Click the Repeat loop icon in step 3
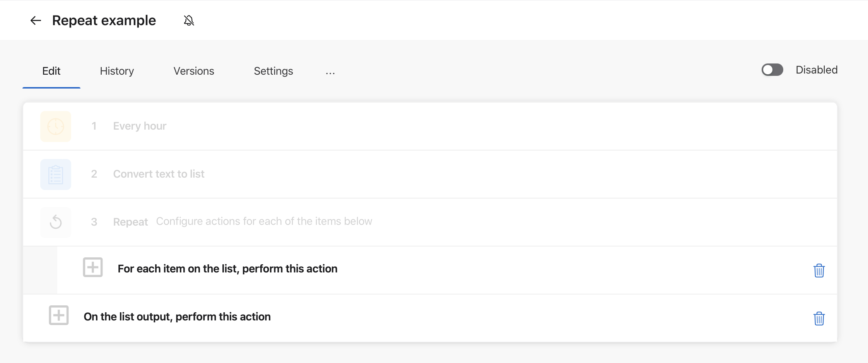868x363 pixels. tap(56, 222)
